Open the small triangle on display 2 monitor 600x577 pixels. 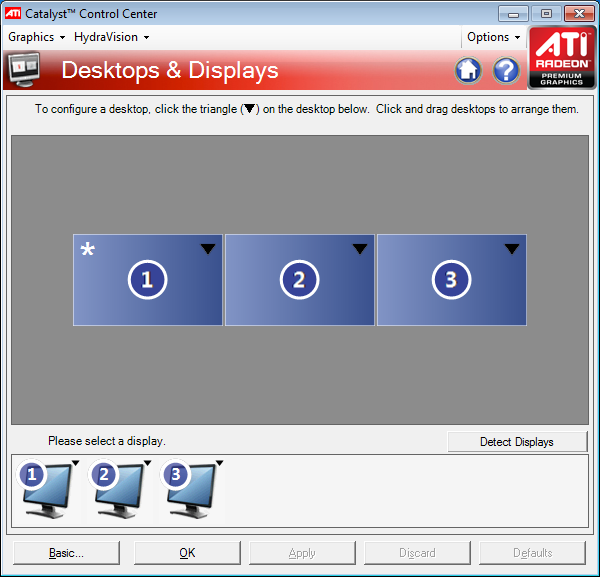[148, 463]
